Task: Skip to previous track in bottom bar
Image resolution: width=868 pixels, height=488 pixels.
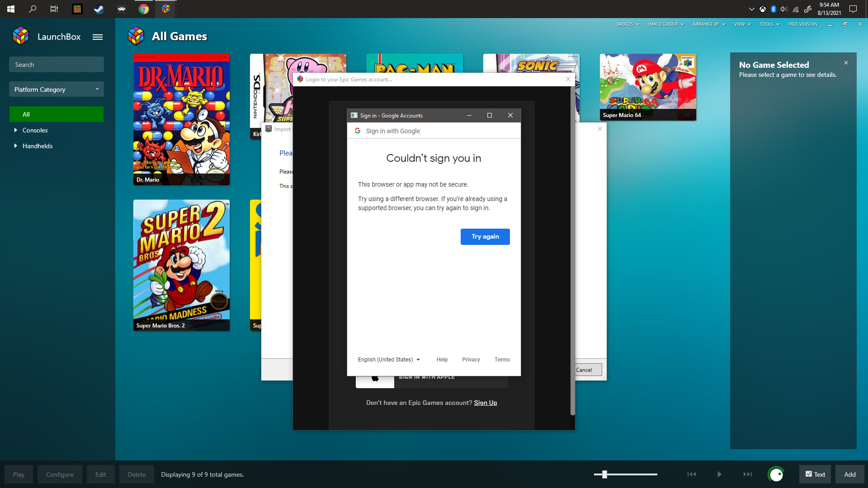Action: (692, 474)
